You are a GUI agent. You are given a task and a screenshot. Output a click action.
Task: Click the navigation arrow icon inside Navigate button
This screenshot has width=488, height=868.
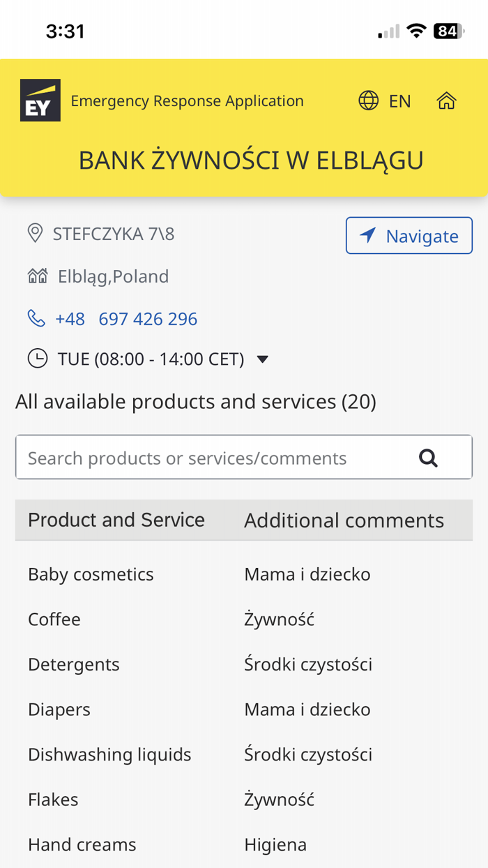coord(369,234)
